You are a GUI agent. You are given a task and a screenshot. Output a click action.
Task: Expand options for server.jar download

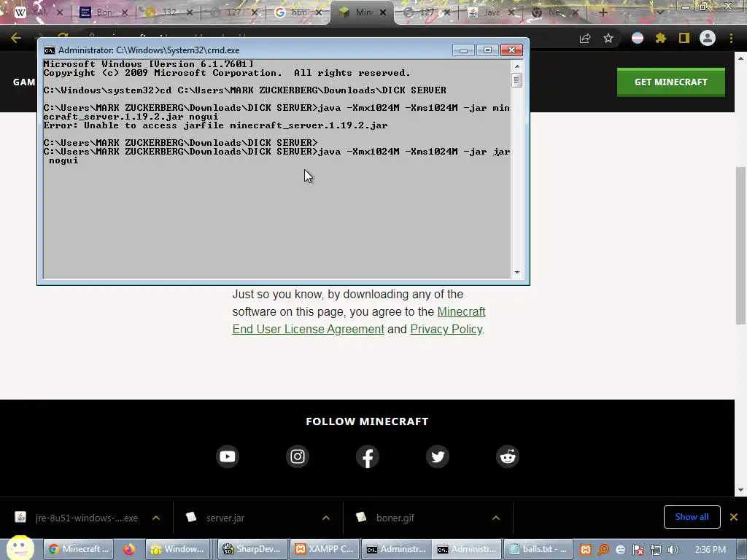[x=326, y=518]
